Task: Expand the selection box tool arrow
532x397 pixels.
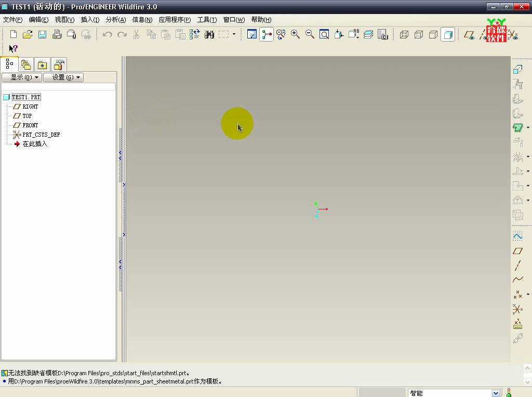Action: 234,34
